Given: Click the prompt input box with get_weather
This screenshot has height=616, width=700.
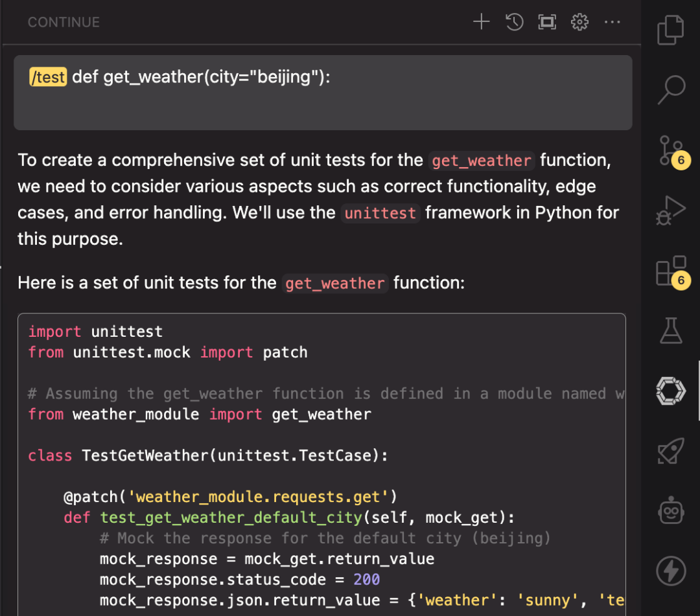Looking at the screenshot, I should [323, 93].
